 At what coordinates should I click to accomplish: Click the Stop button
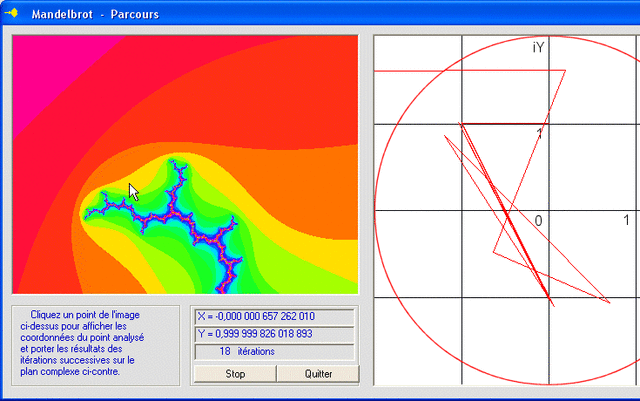pyautogui.click(x=235, y=374)
